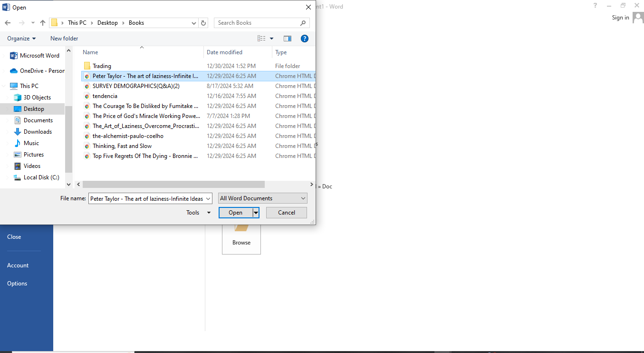Refresh the Books folder listing
644x353 pixels.
204,23
